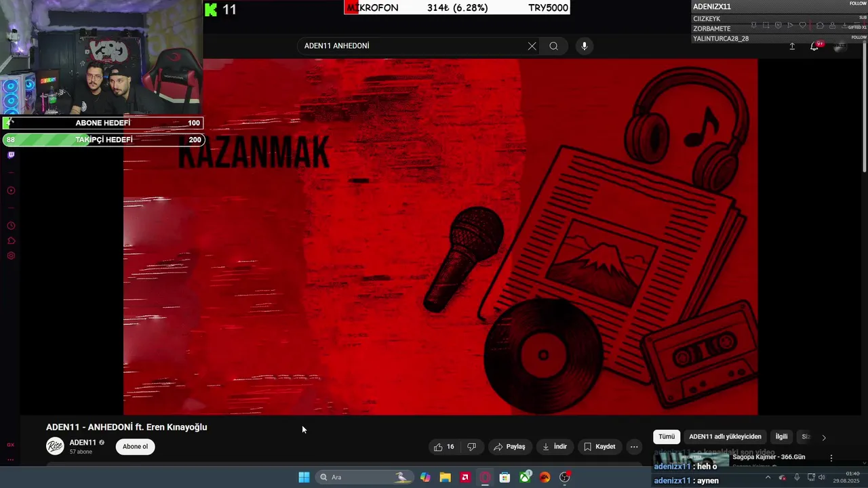Open sidebar three-dot setup at the bottom
Image resolution: width=868 pixels, height=488 pixels.
pyautogui.click(x=11, y=460)
